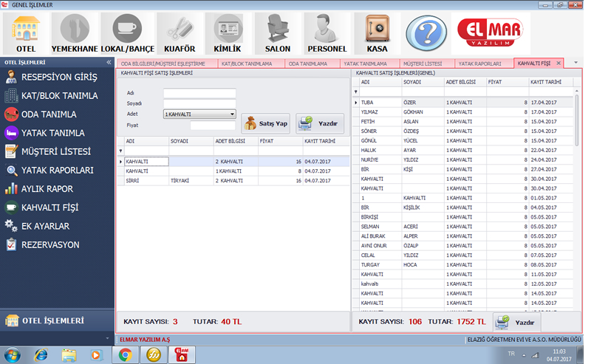Expand the Adet dropdown list
The image size is (591, 364).
(x=231, y=114)
